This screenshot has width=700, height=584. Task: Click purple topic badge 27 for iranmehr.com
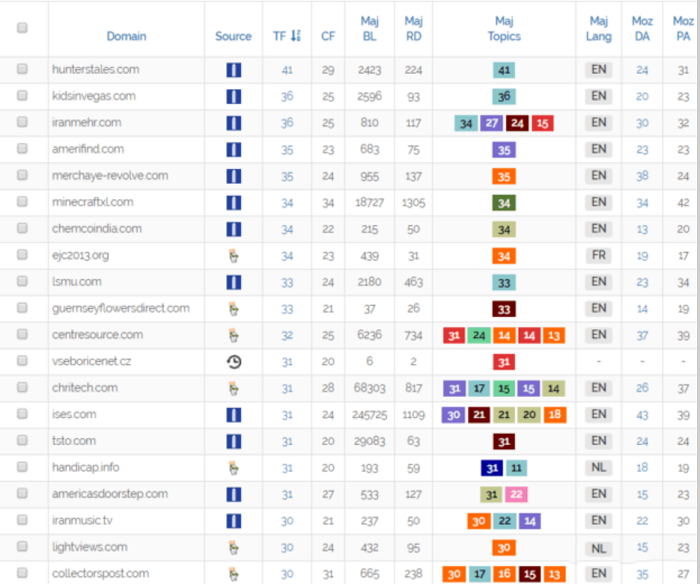[492, 123]
